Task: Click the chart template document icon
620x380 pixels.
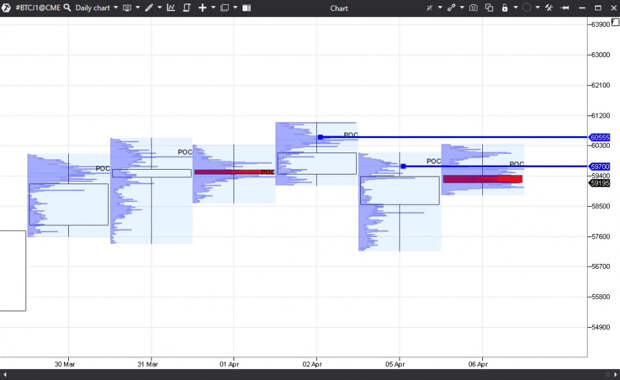Action: click(x=187, y=8)
